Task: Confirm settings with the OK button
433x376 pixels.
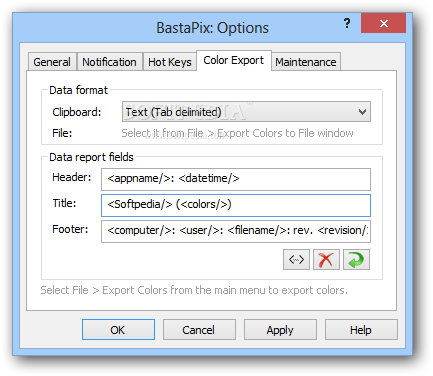Action: [x=118, y=330]
